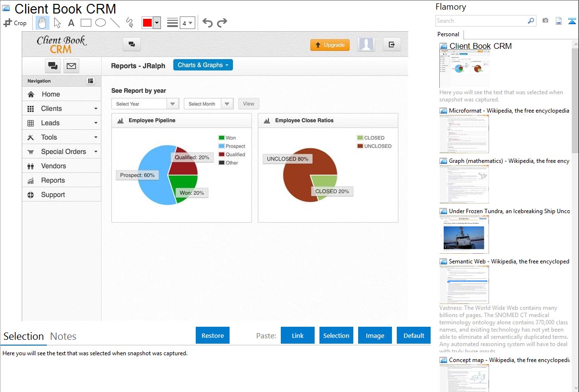This screenshot has width=579, height=392.
Task: Open the color picker dropdown arrow
Action: [x=157, y=23]
